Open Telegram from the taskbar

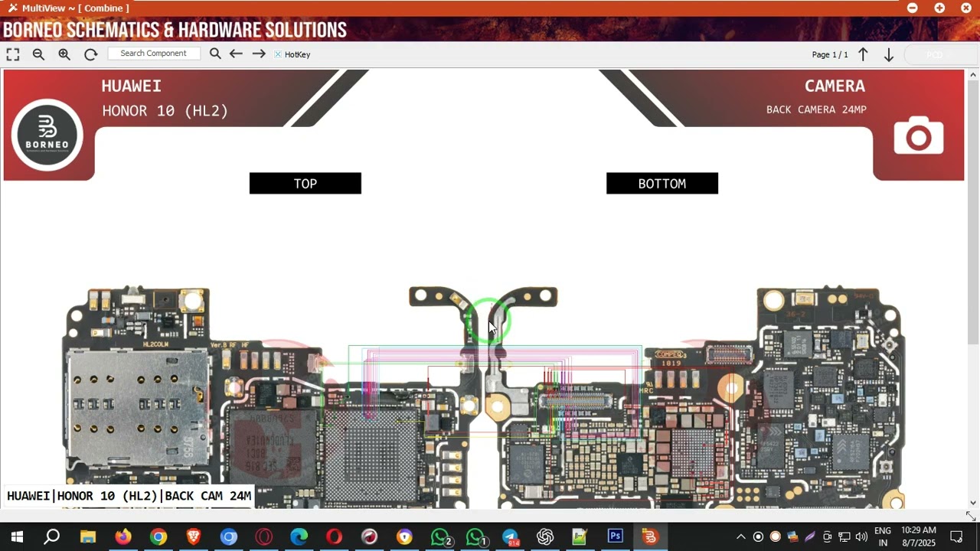(x=510, y=536)
